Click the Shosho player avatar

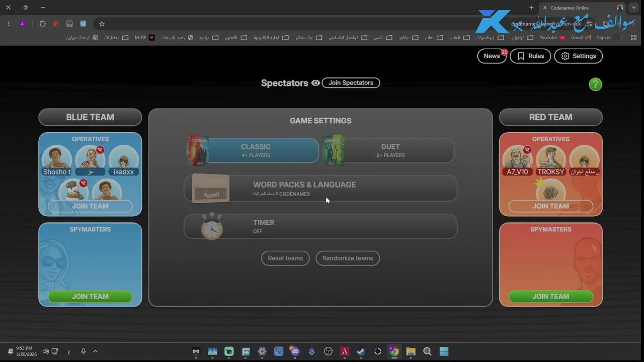click(x=57, y=161)
